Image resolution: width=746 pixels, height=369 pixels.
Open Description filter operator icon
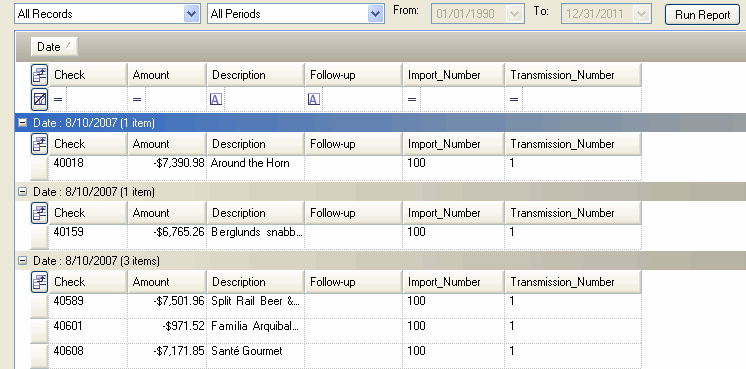216,99
